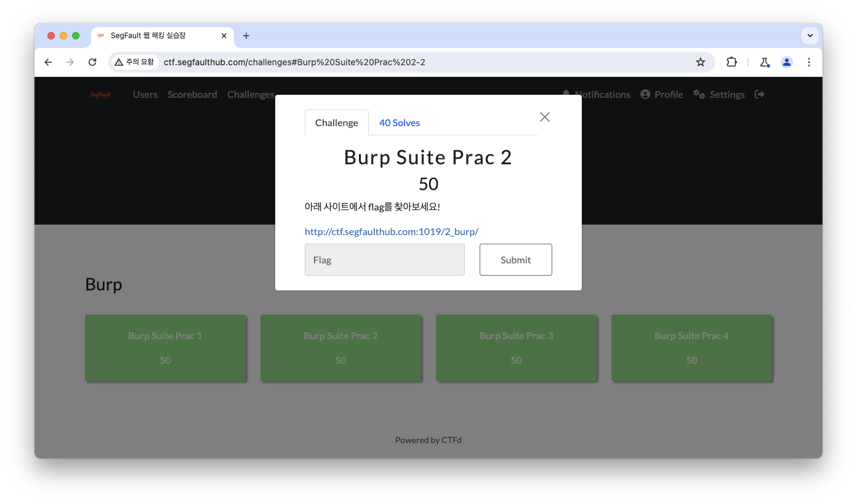Click the Settings gear icon in navbar
Viewport: 857px width, 504px height.
(699, 94)
